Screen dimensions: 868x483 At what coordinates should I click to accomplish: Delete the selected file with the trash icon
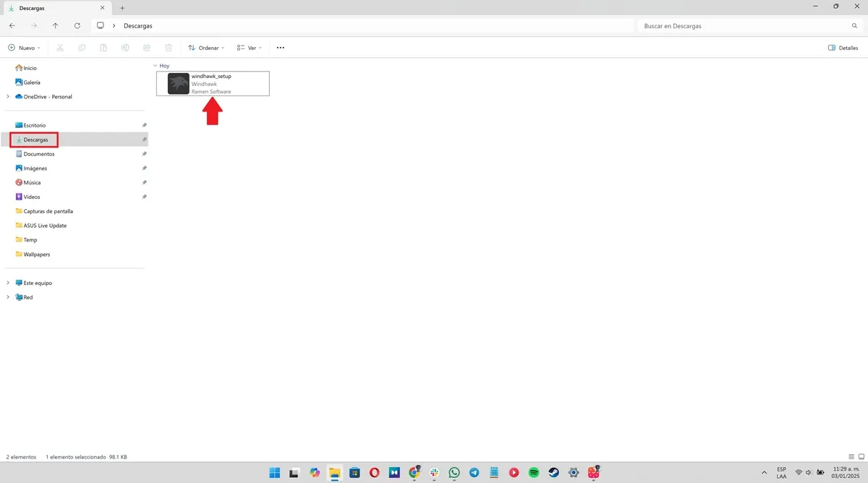[x=169, y=48]
